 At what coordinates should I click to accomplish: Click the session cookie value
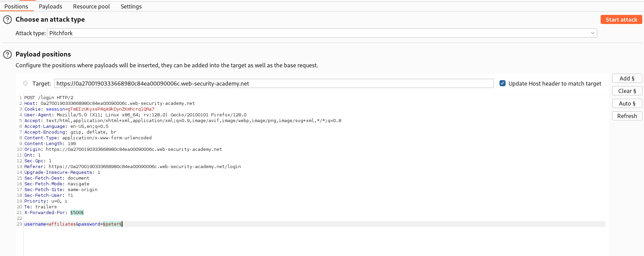coord(111,109)
